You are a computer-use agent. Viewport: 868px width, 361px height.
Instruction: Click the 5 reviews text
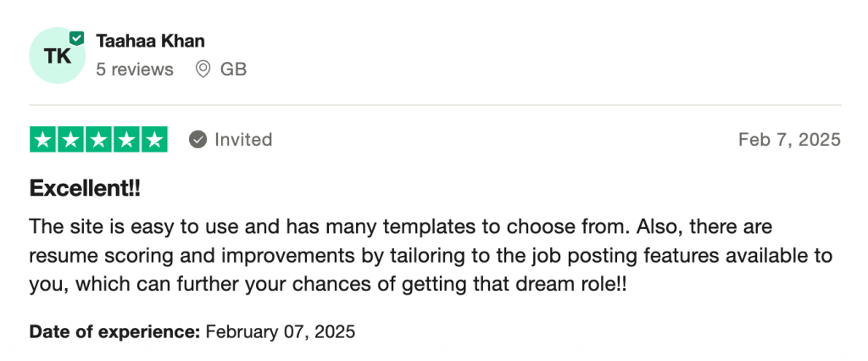click(x=135, y=69)
